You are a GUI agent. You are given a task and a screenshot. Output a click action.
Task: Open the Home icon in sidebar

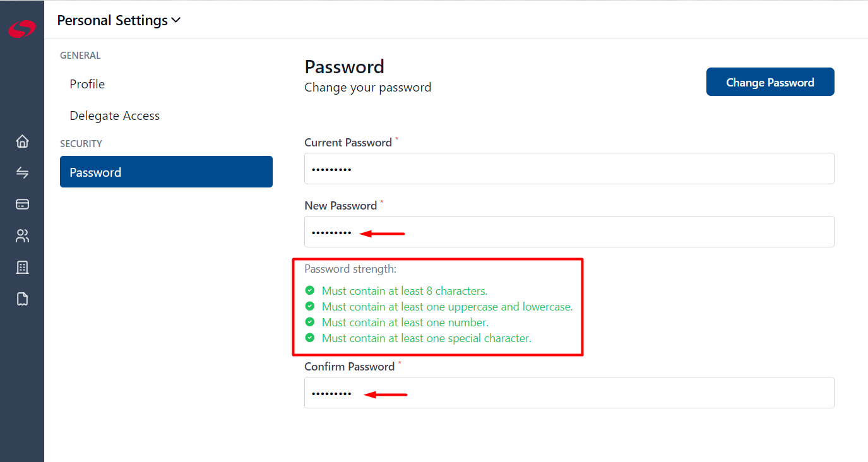(x=22, y=141)
